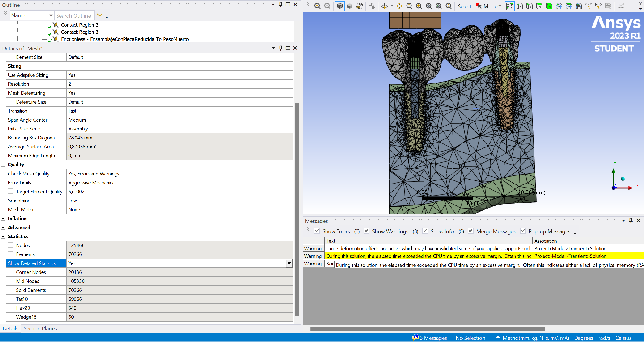The height and width of the screenshot is (342, 644).
Task: Select the shaded exterior with edges display icon
Action: pyautogui.click(x=340, y=6)
